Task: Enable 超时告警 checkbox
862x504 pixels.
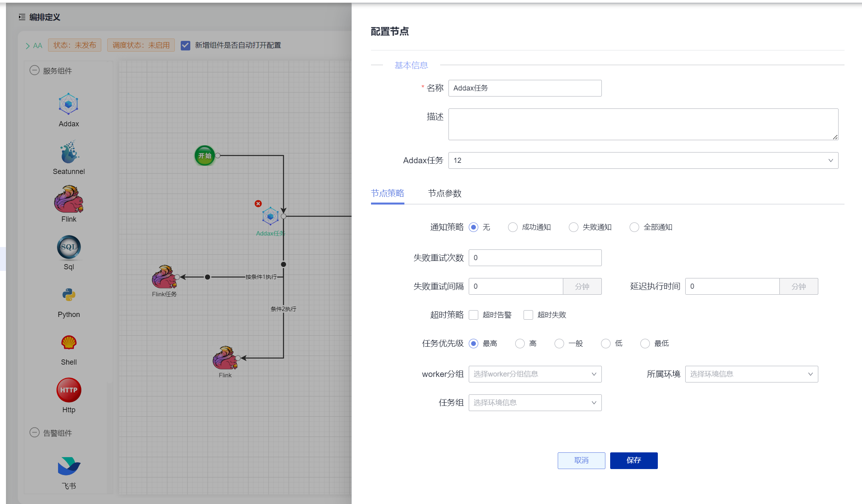Action: coord(473,315)
